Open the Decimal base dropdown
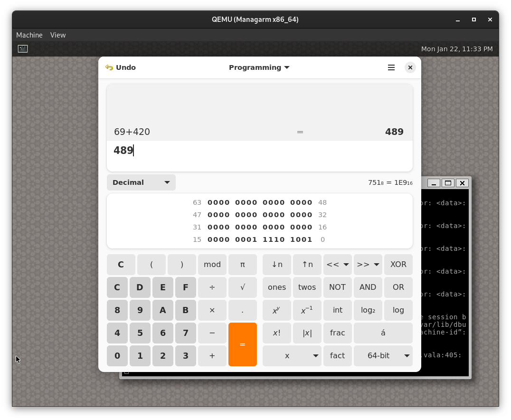The height and width of the screenshot is (420, 511). point(141,182)
